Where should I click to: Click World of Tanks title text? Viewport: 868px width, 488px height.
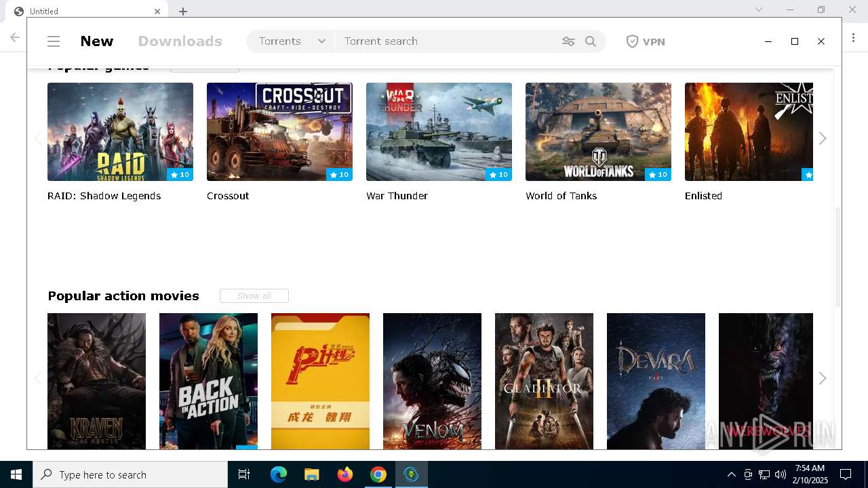click(561, 196)
